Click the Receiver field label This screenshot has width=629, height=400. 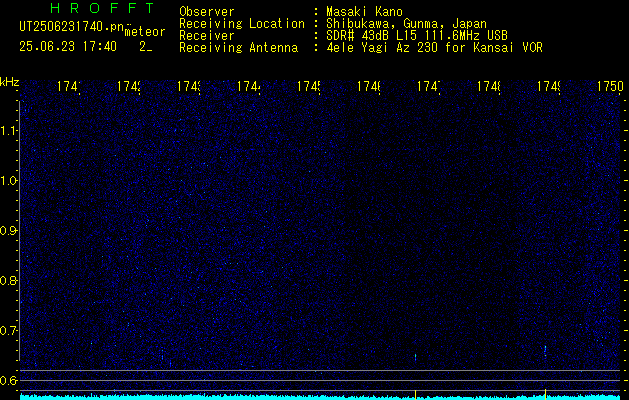(207, 36)
